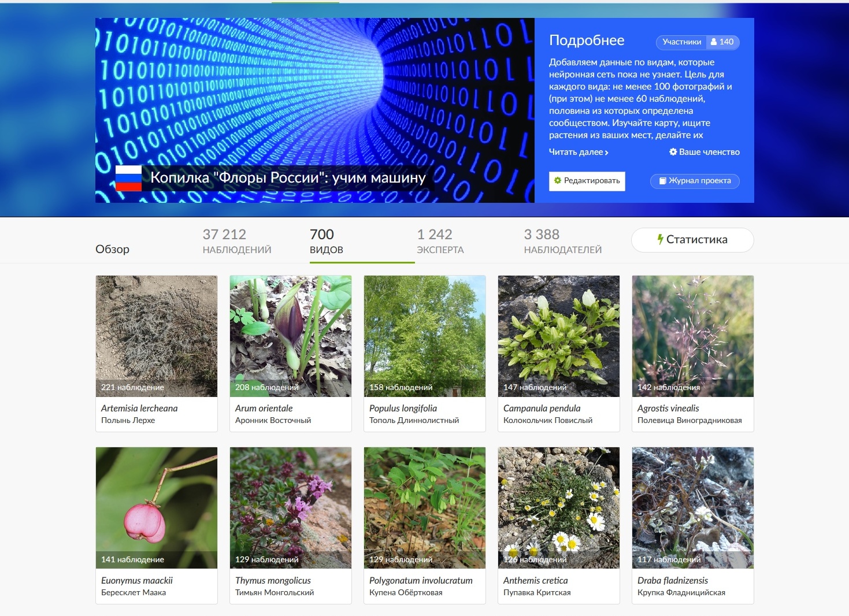Expand description via Читать далее

pyautogui.click(x=579, y=152)
